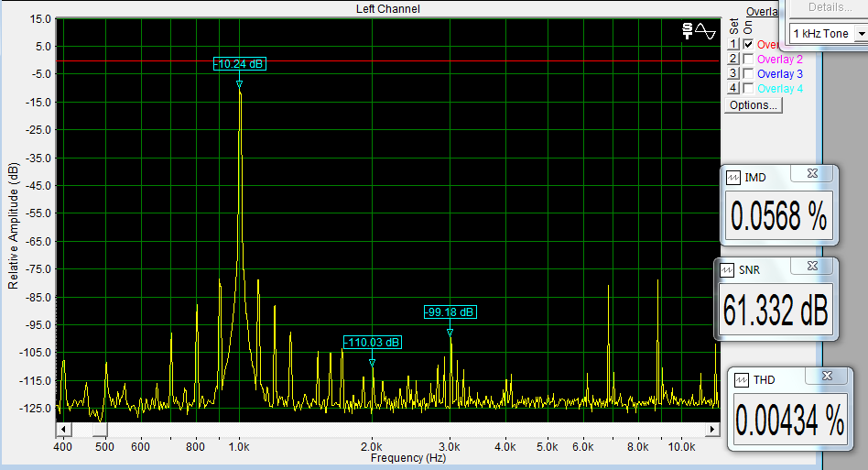Click the Set 1 overlay button

pos(733,44)
